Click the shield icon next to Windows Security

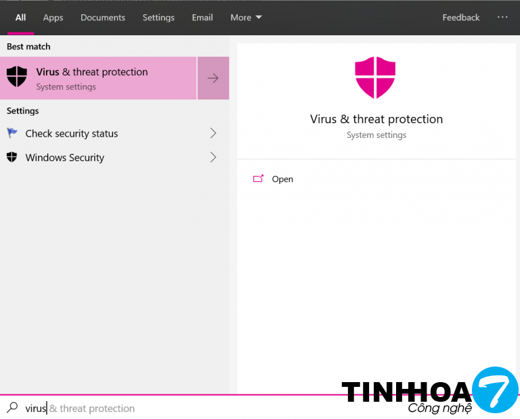tap(12, 158)
